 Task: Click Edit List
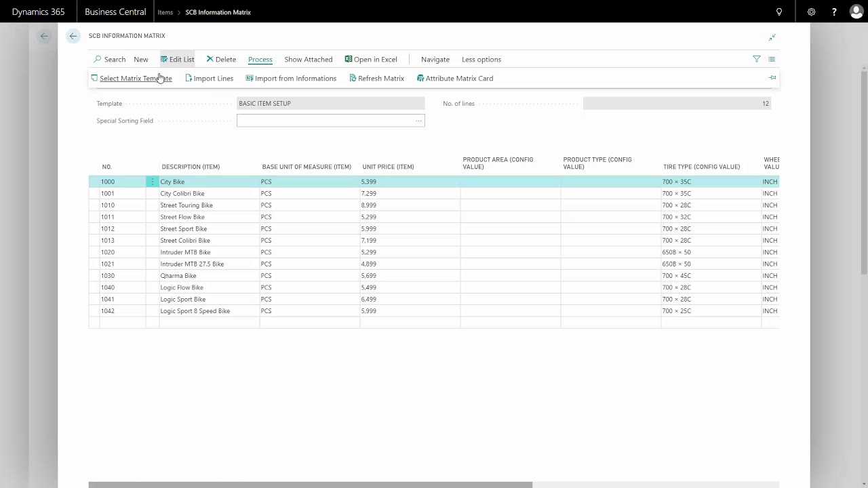(177, 59)
